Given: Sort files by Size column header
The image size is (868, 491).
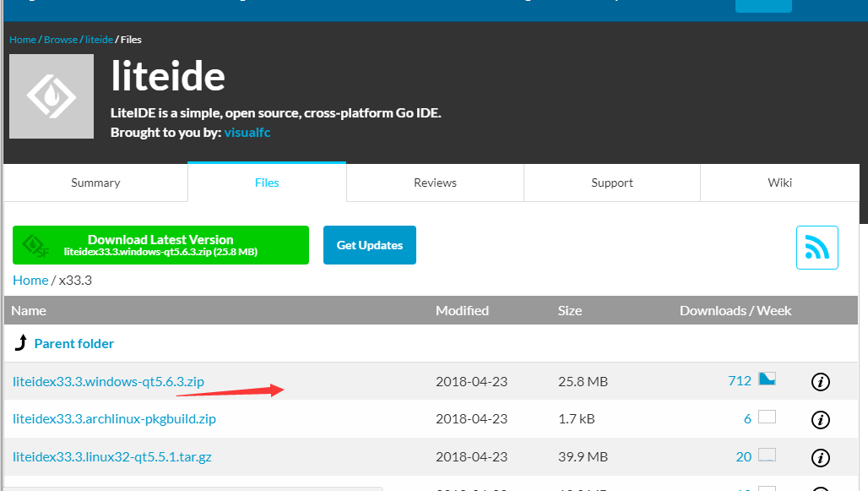Looking at the screenshot, I should (x=569, y=310).
